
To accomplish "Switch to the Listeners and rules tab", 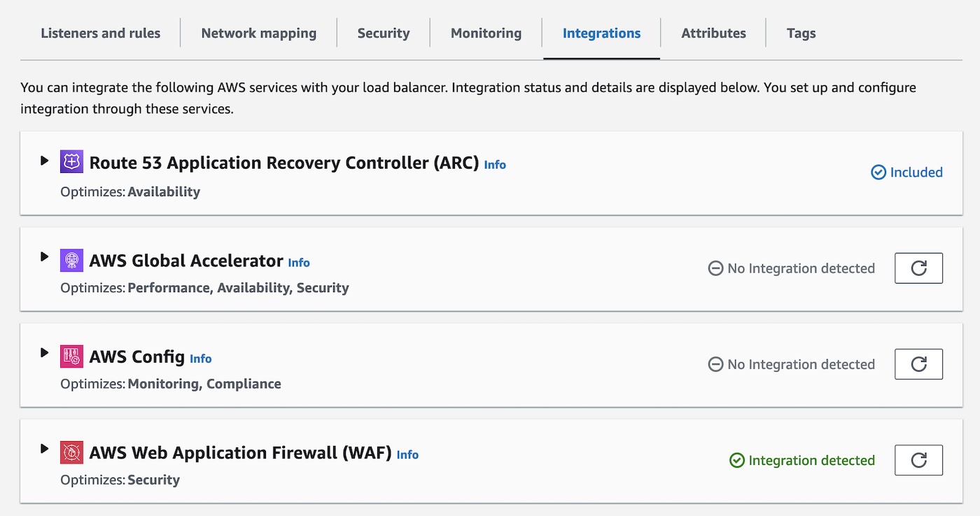I will tap(100, 33).
